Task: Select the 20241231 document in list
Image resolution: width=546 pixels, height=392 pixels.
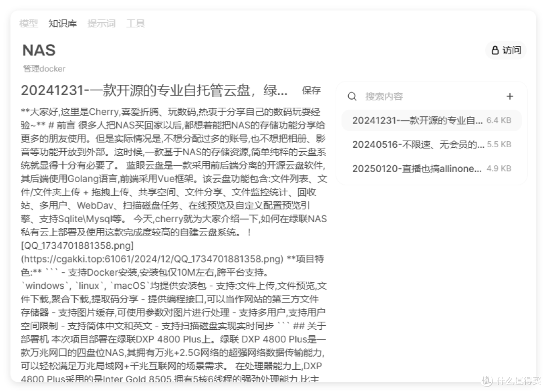Action: (x=431, y=120)
